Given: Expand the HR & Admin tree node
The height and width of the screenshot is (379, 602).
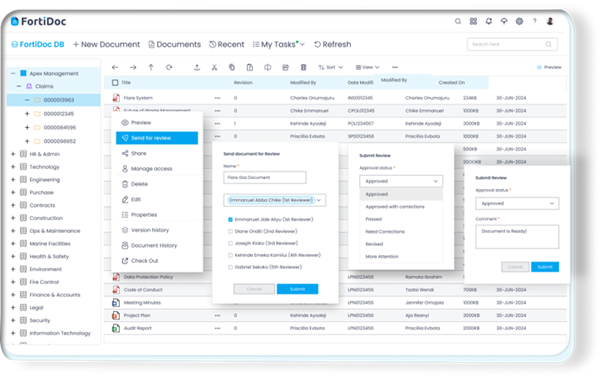Looking at the screenshot, I should coord(13,154).
